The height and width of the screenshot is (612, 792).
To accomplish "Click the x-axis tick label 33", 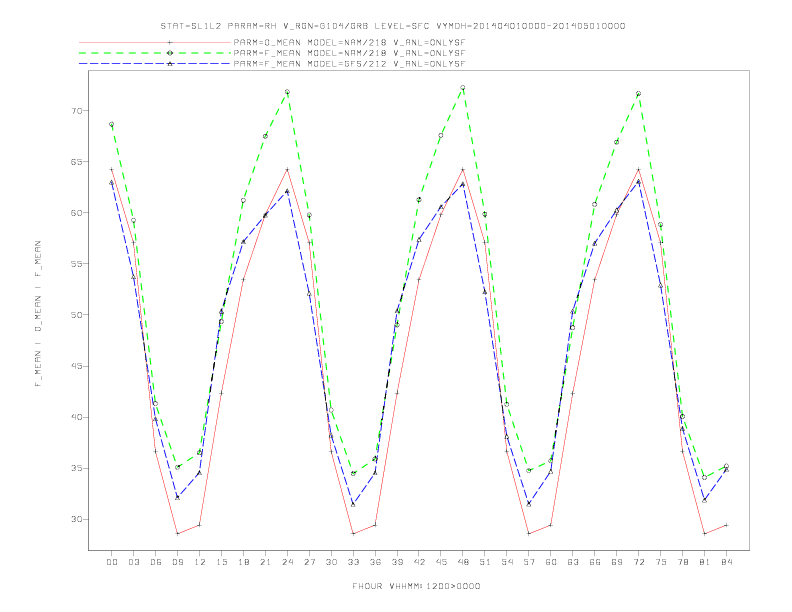I will [x=353, y=562].
